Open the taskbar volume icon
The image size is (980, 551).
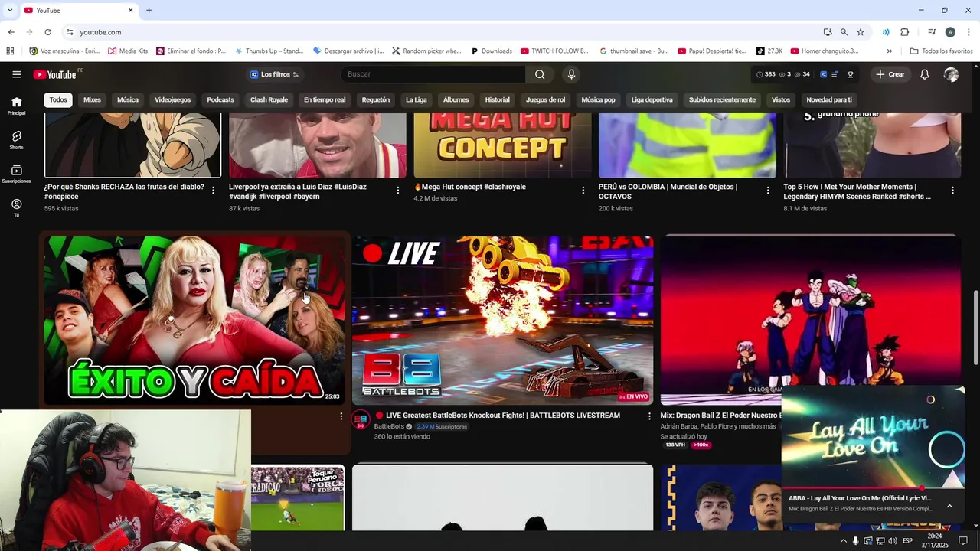pyautogui.click(x=893, y=541)
